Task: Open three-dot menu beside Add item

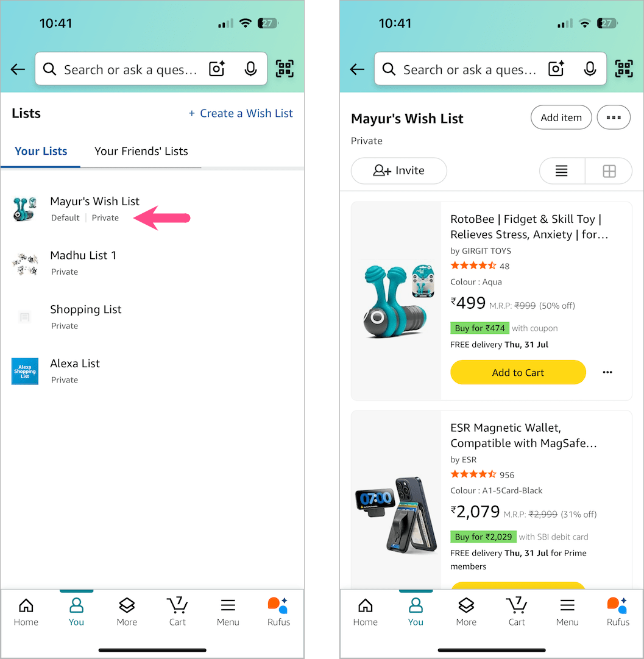Action: (x=614, y=118)
